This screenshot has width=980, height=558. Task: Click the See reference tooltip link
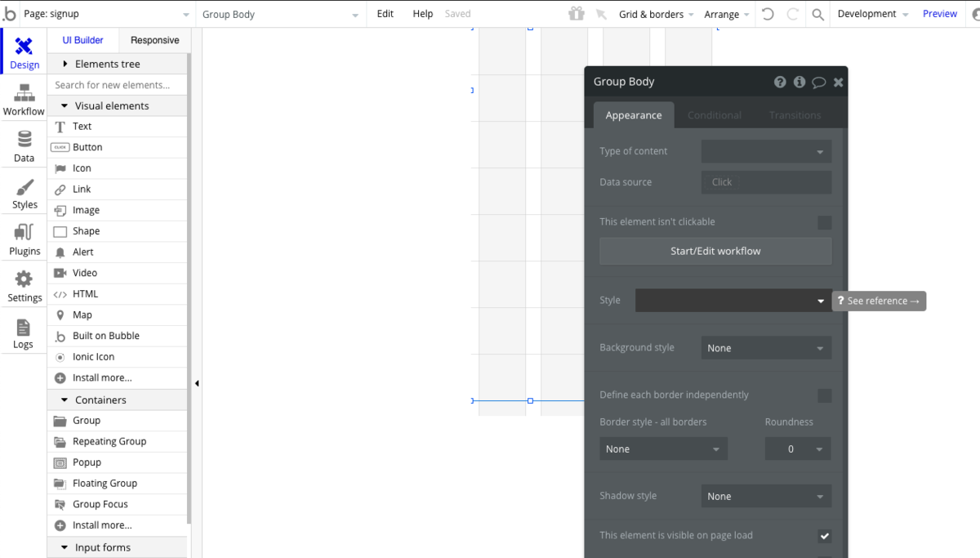(880, 301)
